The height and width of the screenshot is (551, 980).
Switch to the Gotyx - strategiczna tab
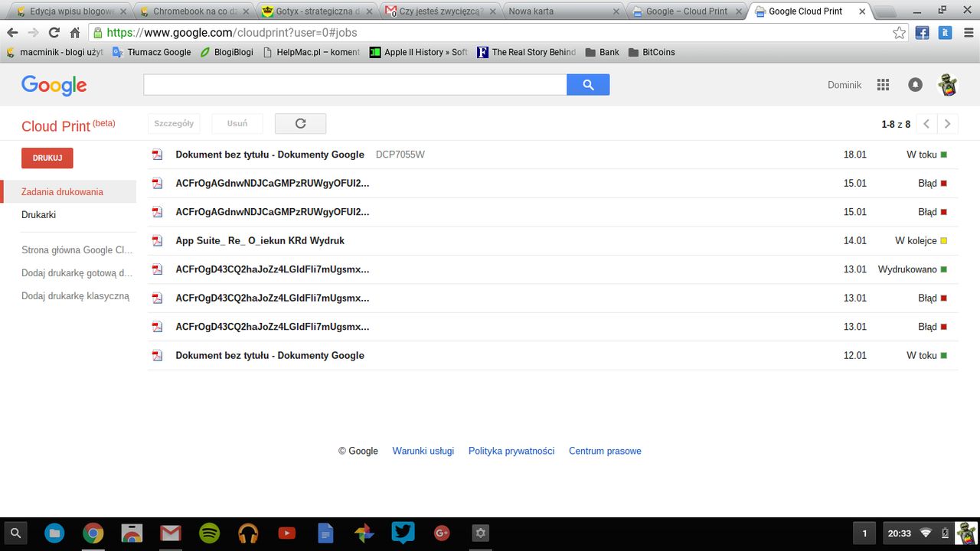pyautogui.click(x=315, y=11)
